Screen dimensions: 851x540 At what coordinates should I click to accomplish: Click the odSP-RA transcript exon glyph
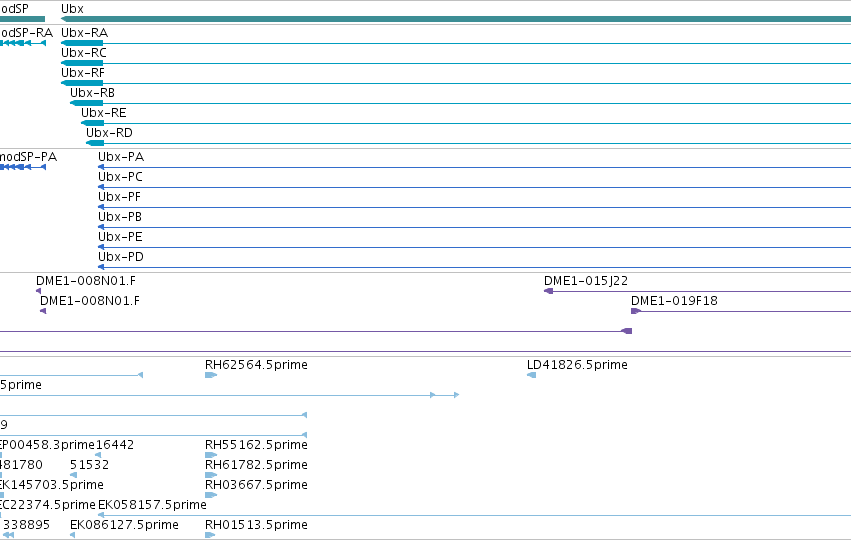[23, 43]
